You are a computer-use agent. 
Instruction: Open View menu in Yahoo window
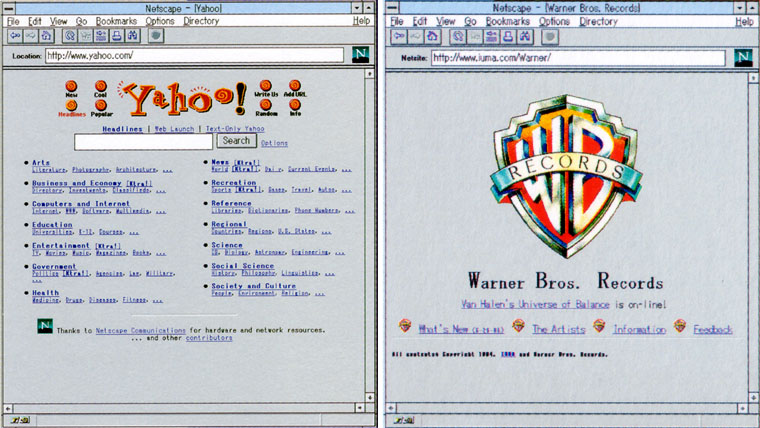58,21
